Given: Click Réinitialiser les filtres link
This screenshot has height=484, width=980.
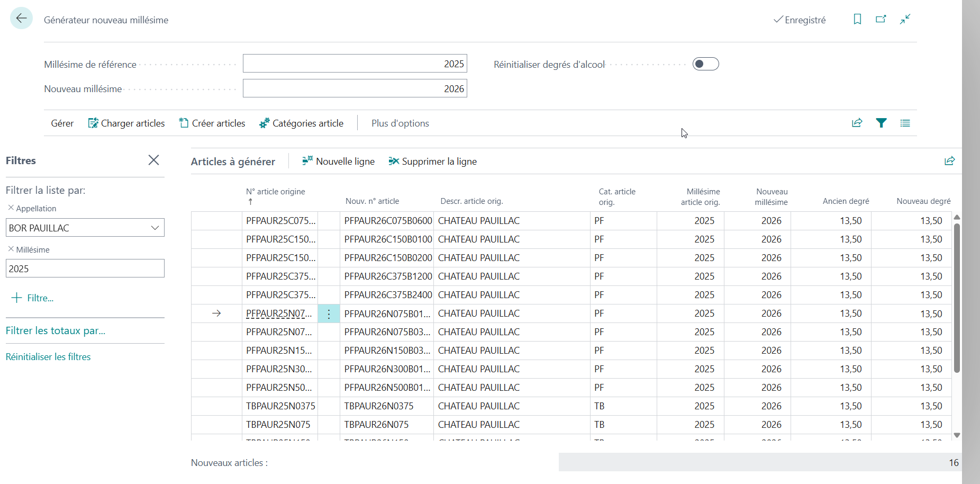Looking at the screenshot, I should (48, 357).
